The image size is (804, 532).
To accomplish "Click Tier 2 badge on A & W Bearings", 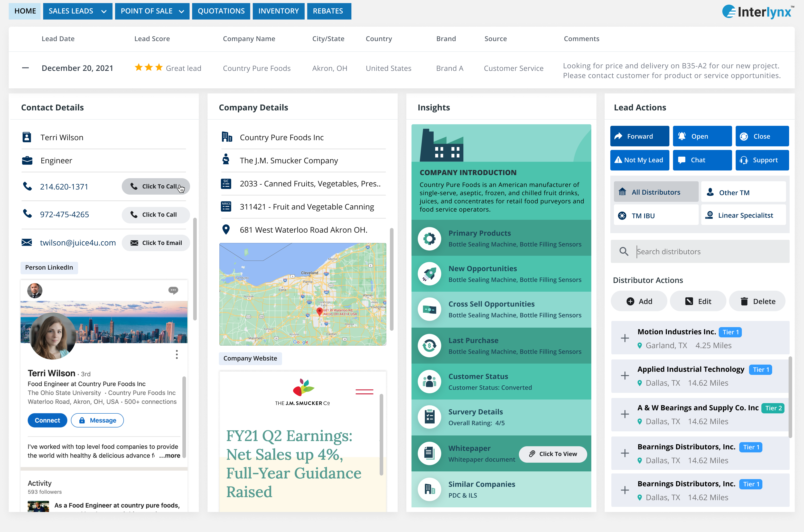I will point(773,408).
